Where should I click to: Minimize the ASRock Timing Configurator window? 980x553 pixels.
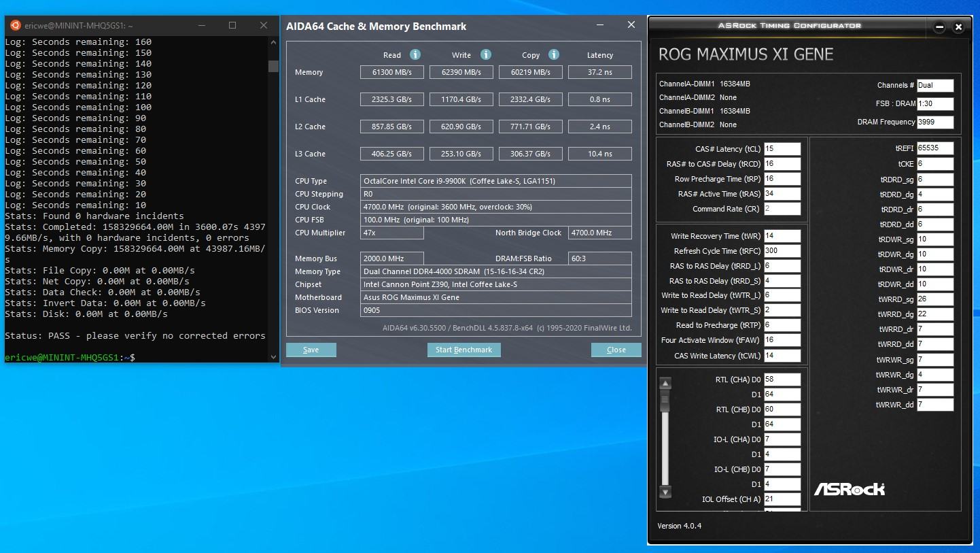939,27
